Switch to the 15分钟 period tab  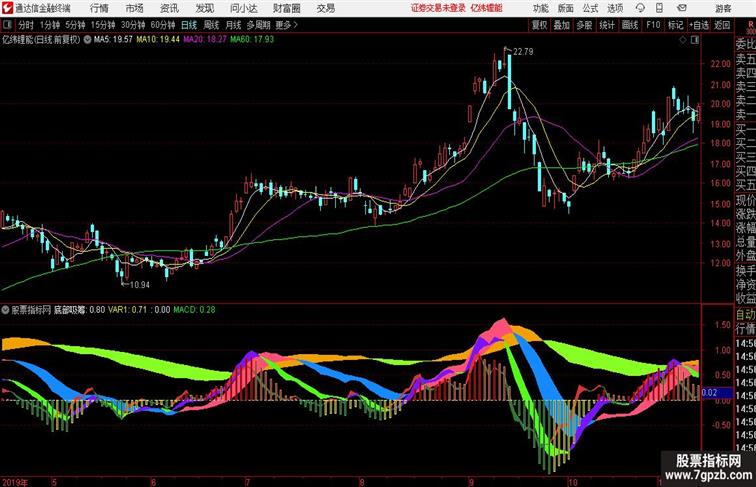pyautogui.click(x=103, y=25)
